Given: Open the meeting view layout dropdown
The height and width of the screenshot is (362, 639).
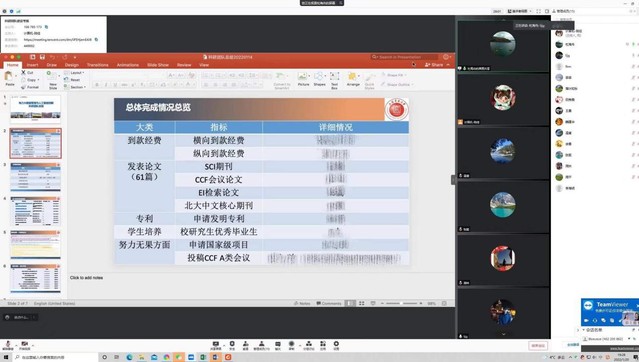Looking at the screenshot, I should pyautogui.click(x=520, y=11).
